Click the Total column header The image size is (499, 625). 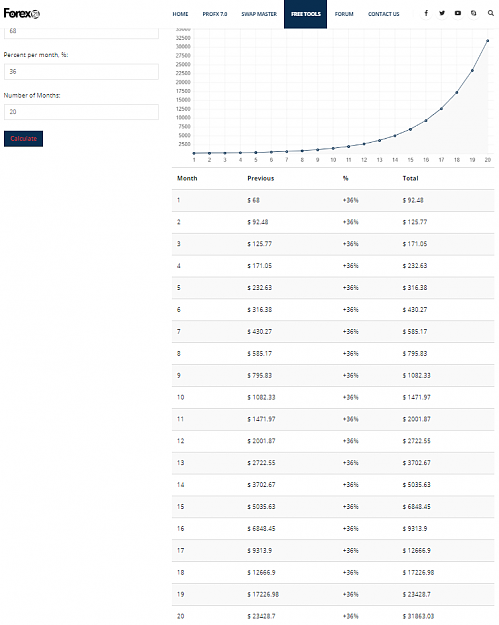point(411,179)
